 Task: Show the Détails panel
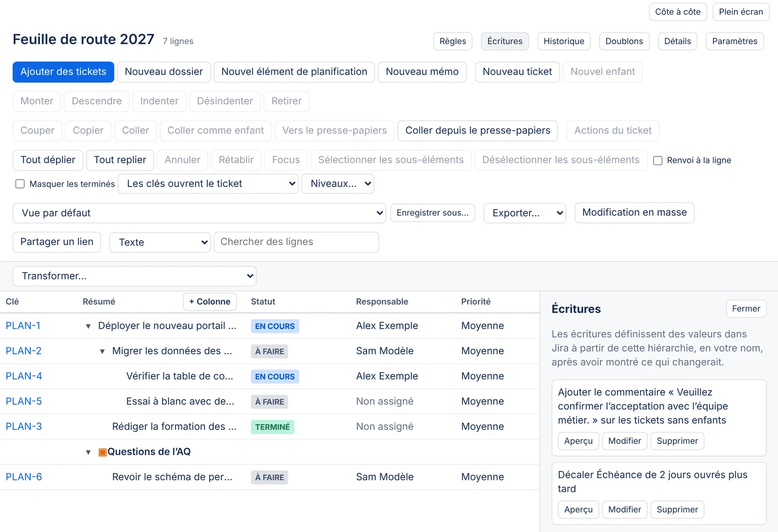(677, 41)
